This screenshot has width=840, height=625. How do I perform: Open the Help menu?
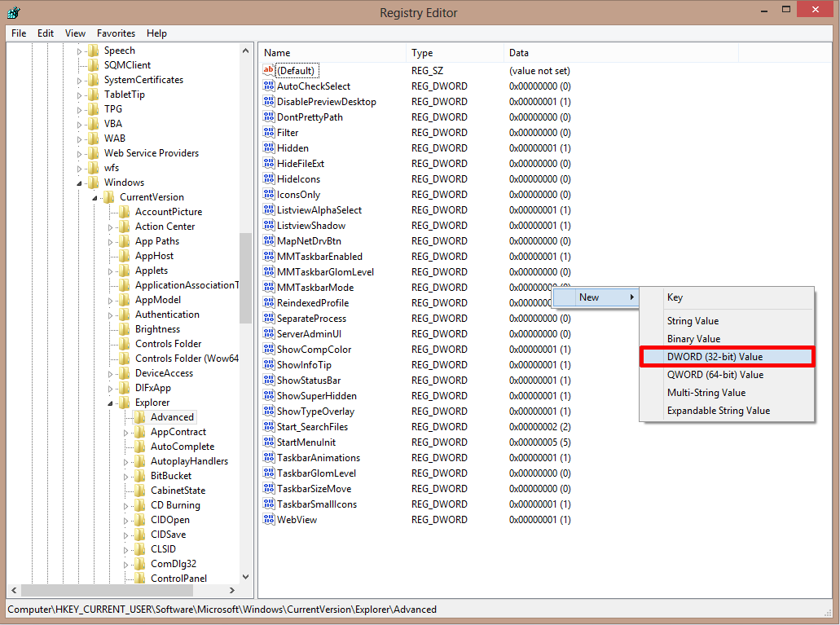[x=156, y=33]
